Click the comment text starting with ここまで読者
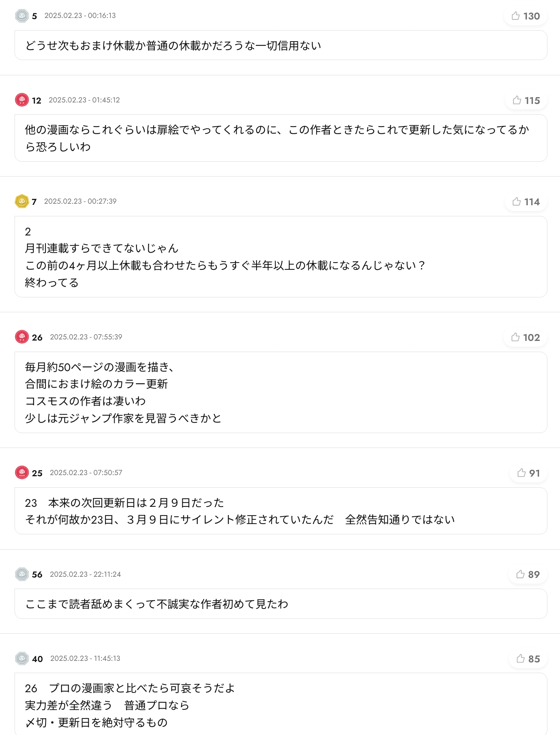Screen dimensions: 560x735 [157, 604]
